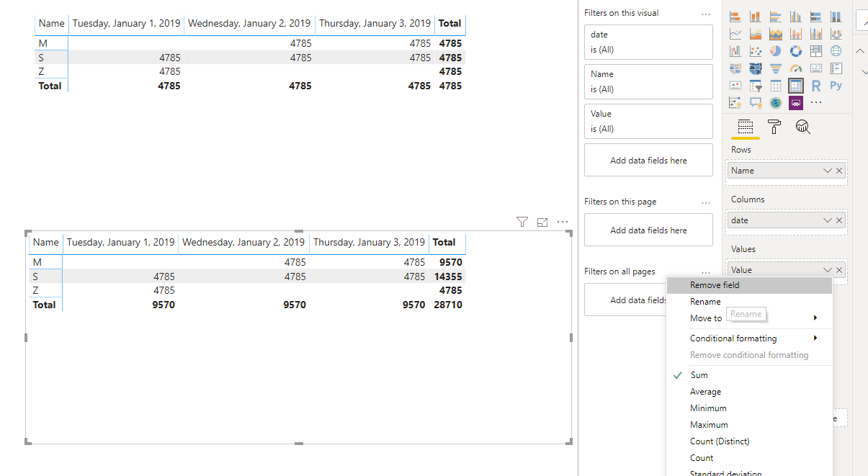Select the Clustered column chart visual
The width and height of the screenshot is (868, 476).
click(x=796, y=17)
